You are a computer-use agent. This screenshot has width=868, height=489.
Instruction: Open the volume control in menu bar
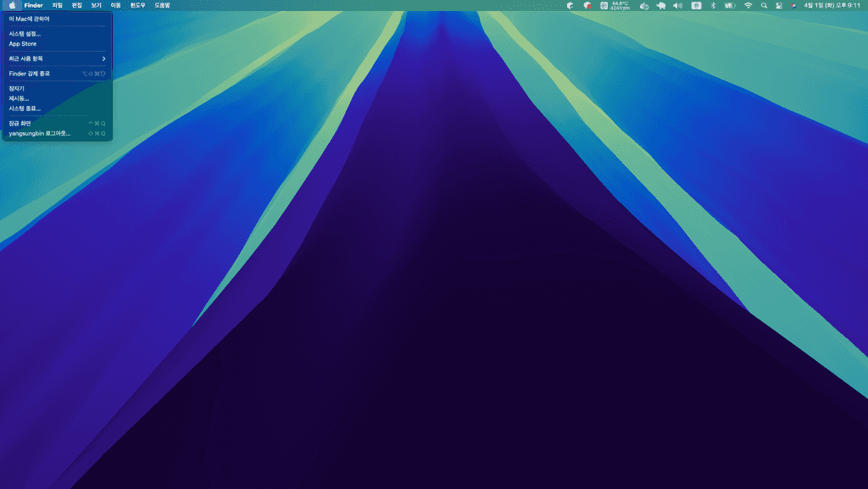[x=677, y=6]
